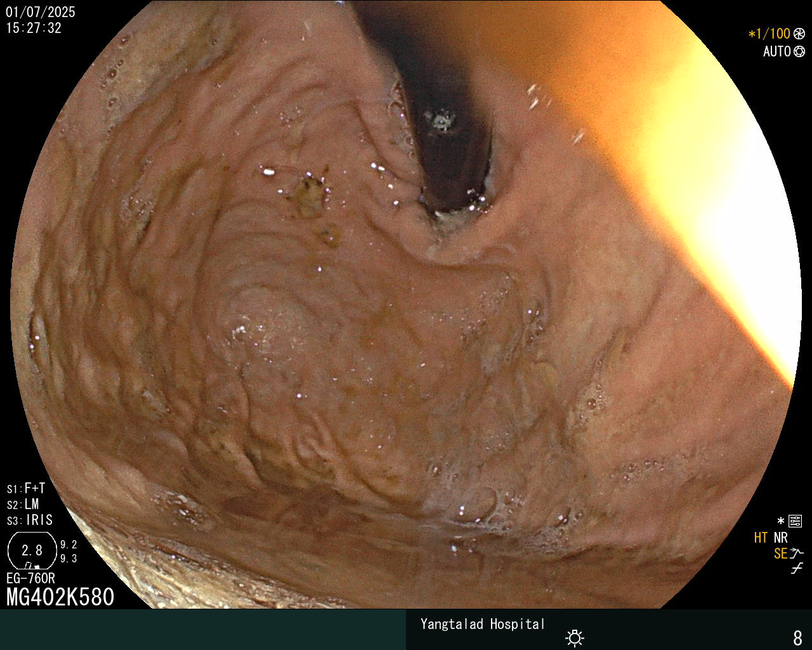Click the 9.3 diameter value
812x650 pixels.
[69, 559]
